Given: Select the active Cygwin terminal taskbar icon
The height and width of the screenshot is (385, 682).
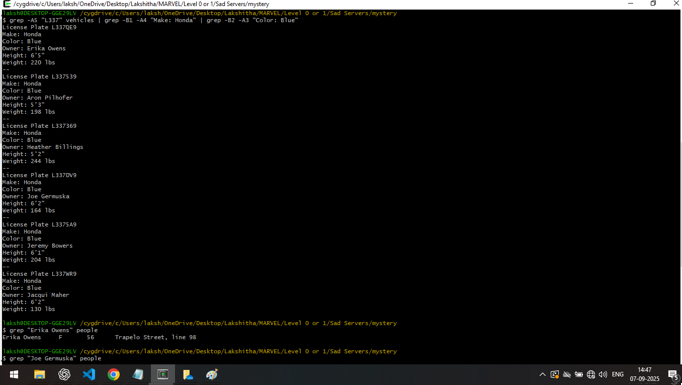Looking at the screenshot, I should coord(163,375).
